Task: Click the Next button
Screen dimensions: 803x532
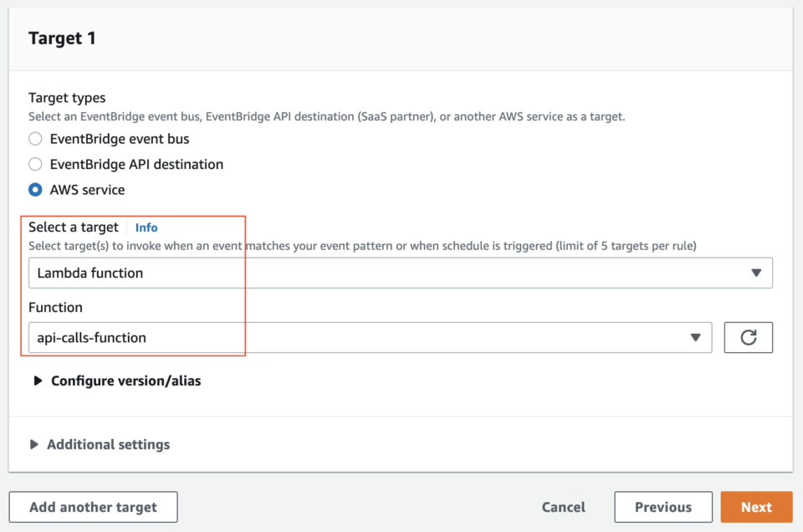Action: pos(755,506)
